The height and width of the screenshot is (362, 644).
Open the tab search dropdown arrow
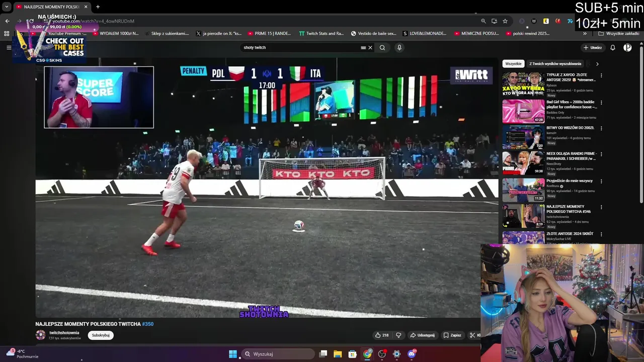pyautogui.click(x=7, y=7)
